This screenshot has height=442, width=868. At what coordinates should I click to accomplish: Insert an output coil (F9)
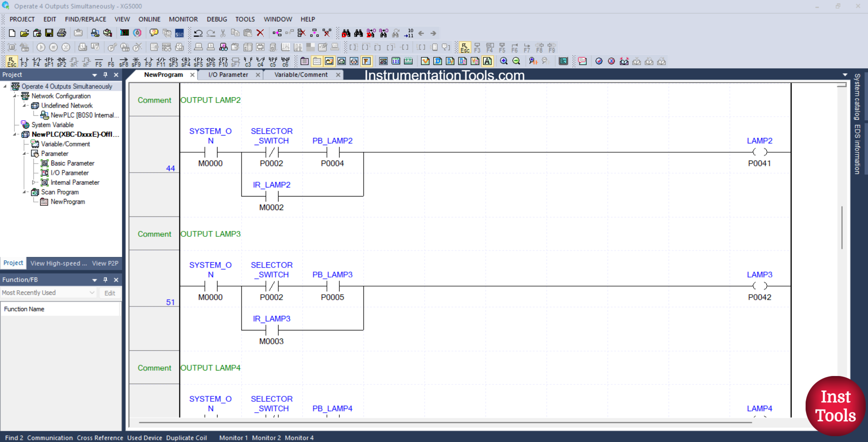148,61
